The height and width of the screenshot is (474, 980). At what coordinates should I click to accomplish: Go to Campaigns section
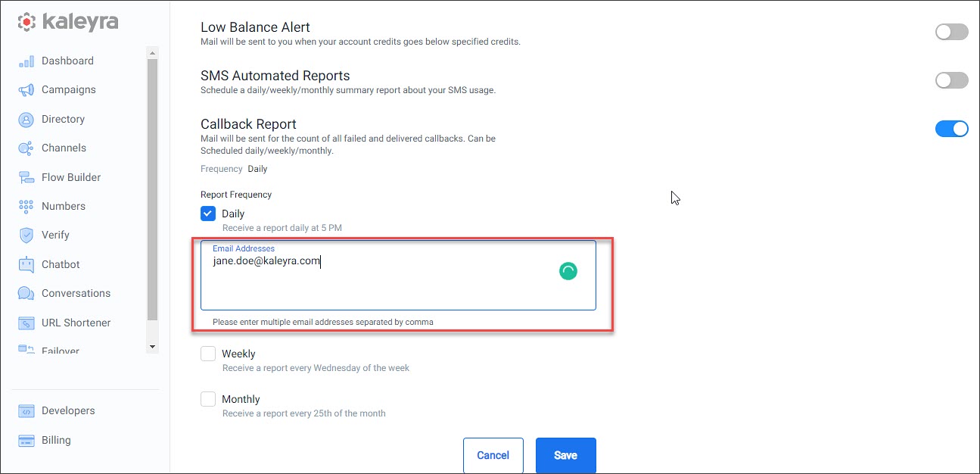[x=69, y=89]
